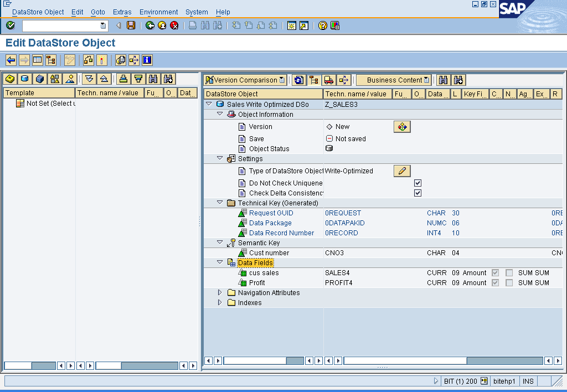567x392 pixels.
Task: Open the DataStore Object menu
Action: pos(38,12)
